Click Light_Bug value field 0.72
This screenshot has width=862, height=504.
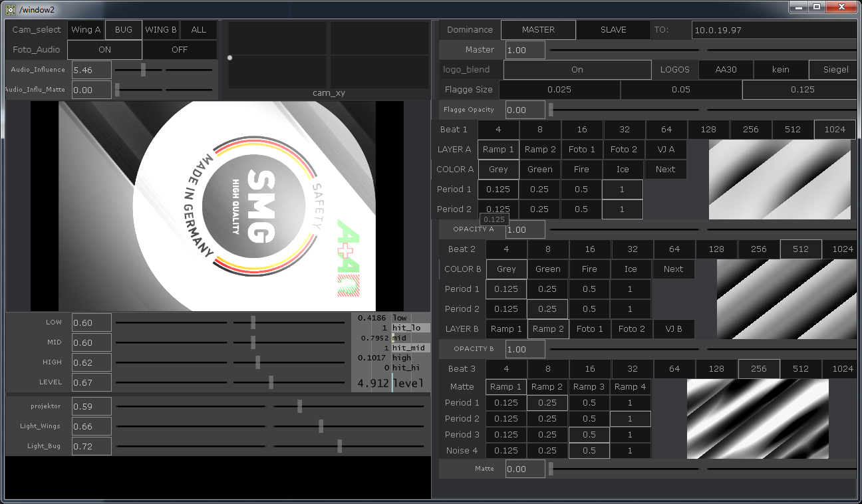(x=92, y=446)
